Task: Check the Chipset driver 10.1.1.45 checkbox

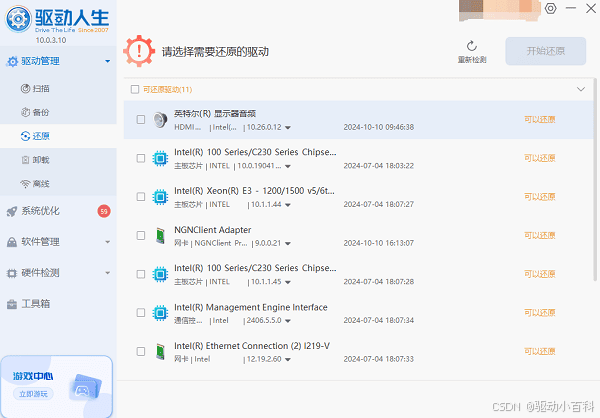Action: [x=141, y=274]
